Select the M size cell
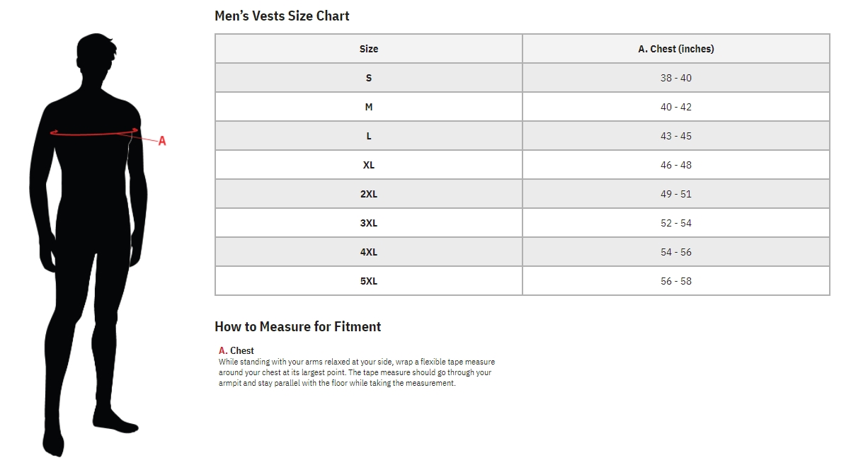This screenshot has height=470, width=868. point(369,107)
